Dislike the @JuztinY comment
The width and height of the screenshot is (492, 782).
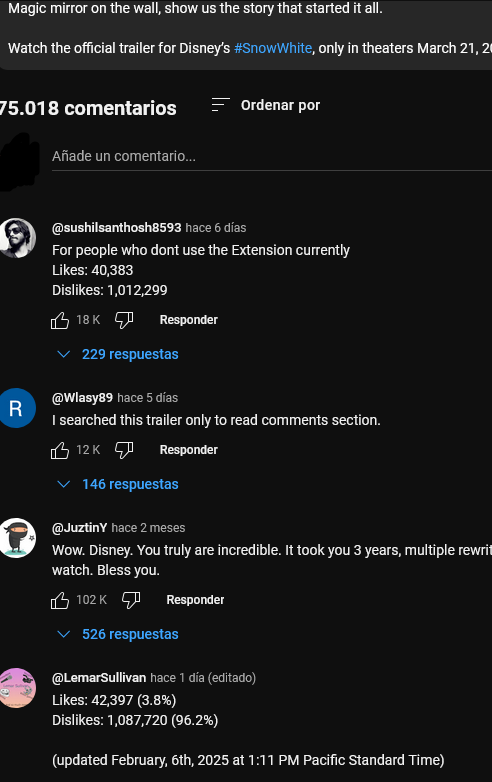131,600
